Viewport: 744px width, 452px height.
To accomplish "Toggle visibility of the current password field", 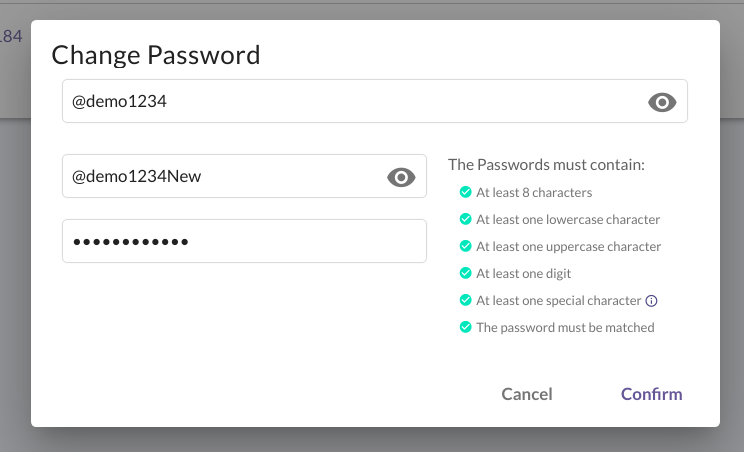I will pyautogui.click(x=662, y=102).
